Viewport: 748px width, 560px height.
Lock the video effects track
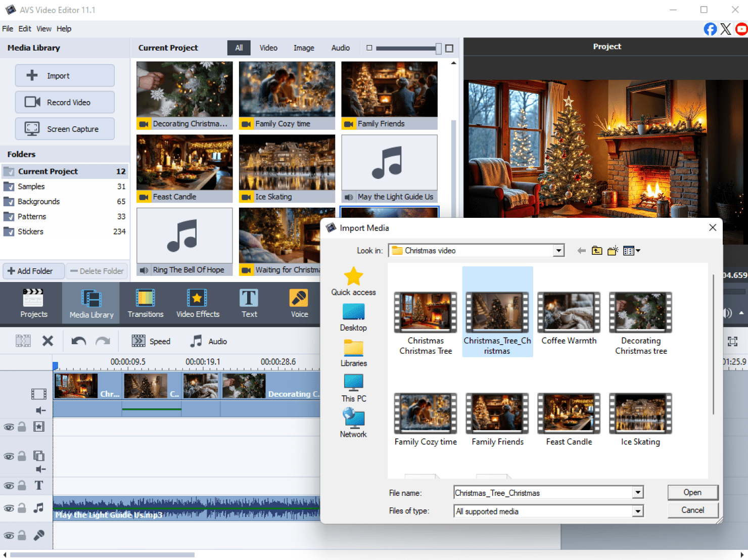coord(22,427)
